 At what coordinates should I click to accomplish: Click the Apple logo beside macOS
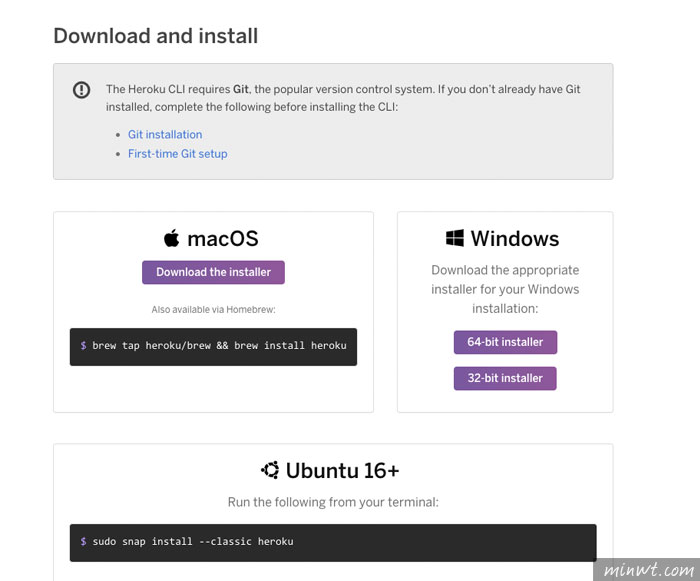click(x=171, y=238)
